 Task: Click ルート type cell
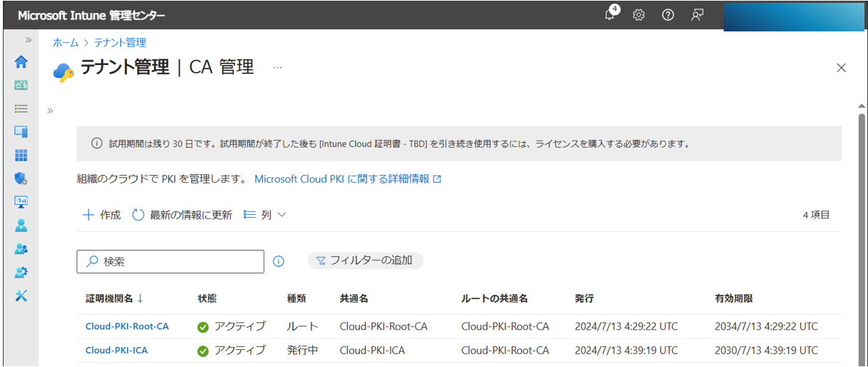click(302, 326)
